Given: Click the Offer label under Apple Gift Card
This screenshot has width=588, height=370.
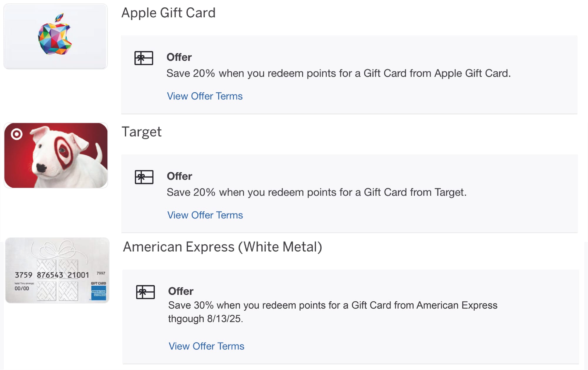Looking at the screenshot, I should 179,57.
